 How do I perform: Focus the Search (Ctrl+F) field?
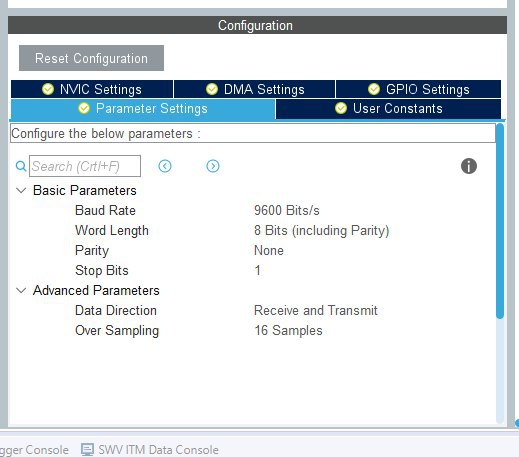85,166
